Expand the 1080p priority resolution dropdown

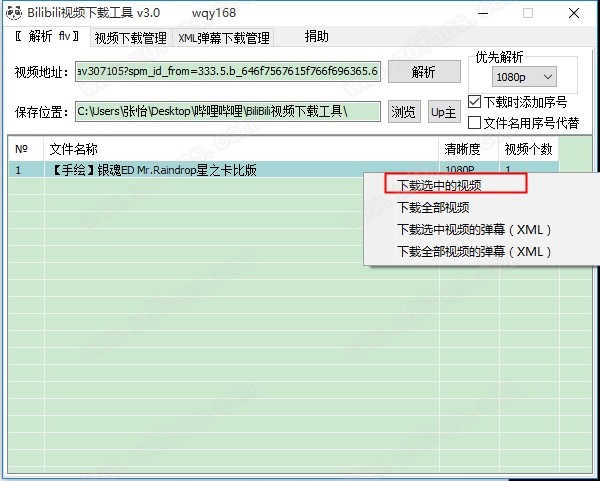[524, 77]
